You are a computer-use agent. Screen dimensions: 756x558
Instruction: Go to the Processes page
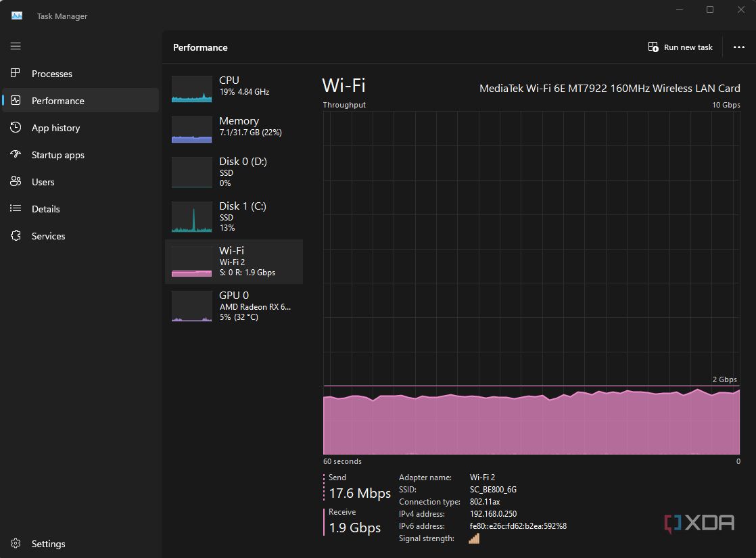tap(80, 73)
